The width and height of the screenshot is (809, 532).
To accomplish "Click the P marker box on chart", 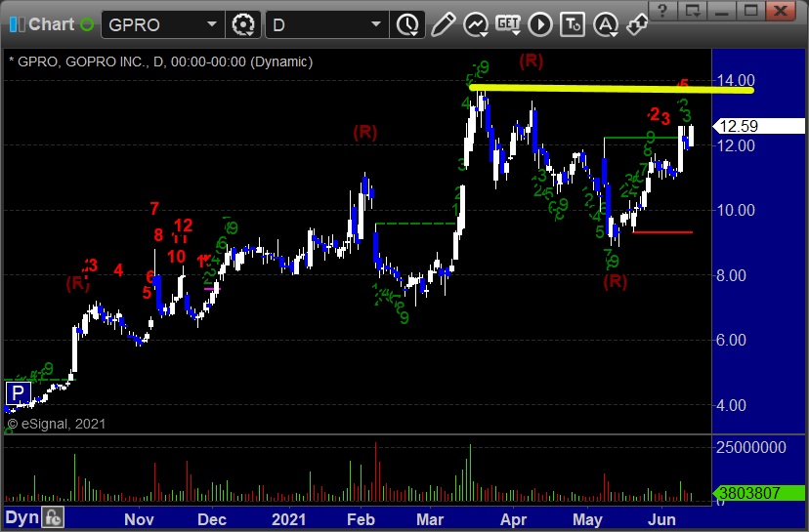I will 18,393.
